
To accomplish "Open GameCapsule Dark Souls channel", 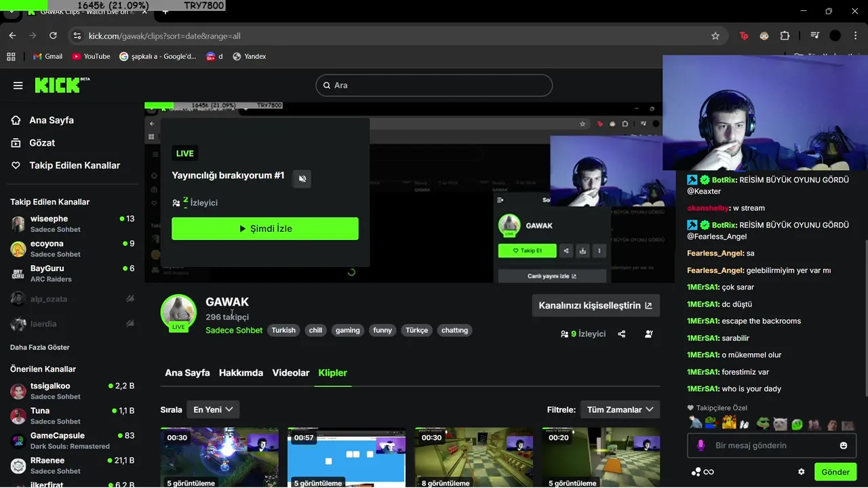I will point(72,441).
